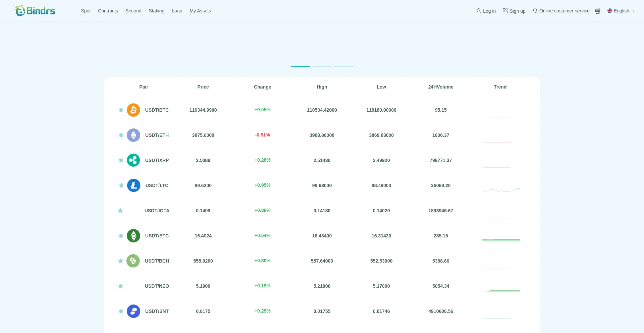Screen dimensions: 644x333
Task: Click the Log in link
Action: (486, 11)
